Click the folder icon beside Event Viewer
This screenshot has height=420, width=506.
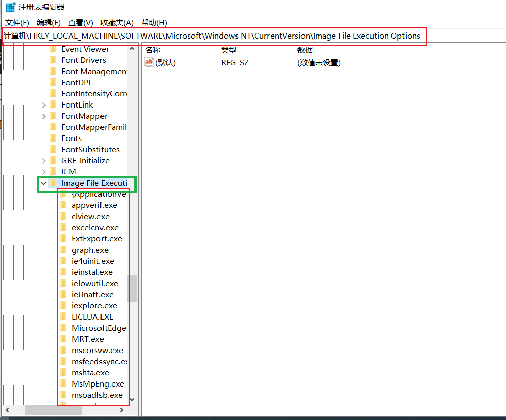point(53,49)
